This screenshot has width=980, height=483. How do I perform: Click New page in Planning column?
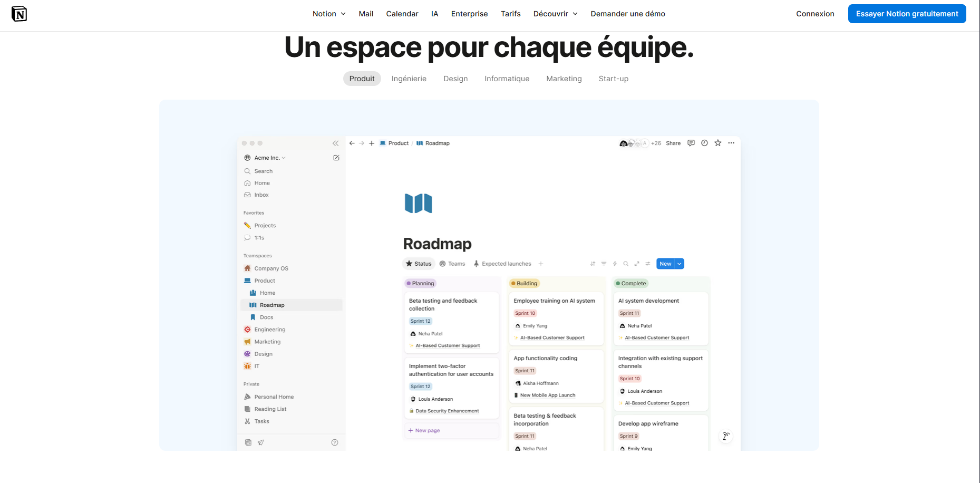tap(451, 430)
